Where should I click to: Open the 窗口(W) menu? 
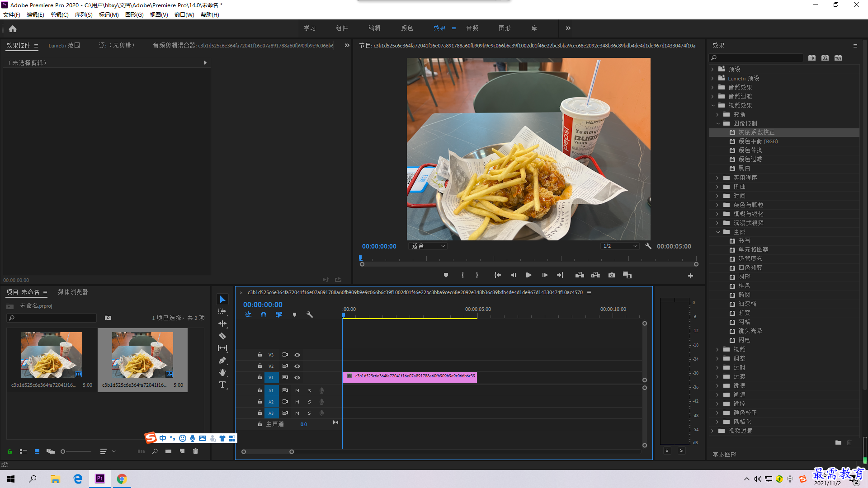click(x=184, y=15)
